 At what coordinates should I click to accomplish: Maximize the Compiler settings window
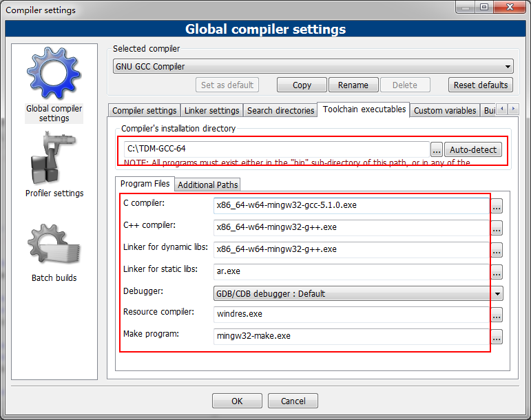click(x=484, y=7)
